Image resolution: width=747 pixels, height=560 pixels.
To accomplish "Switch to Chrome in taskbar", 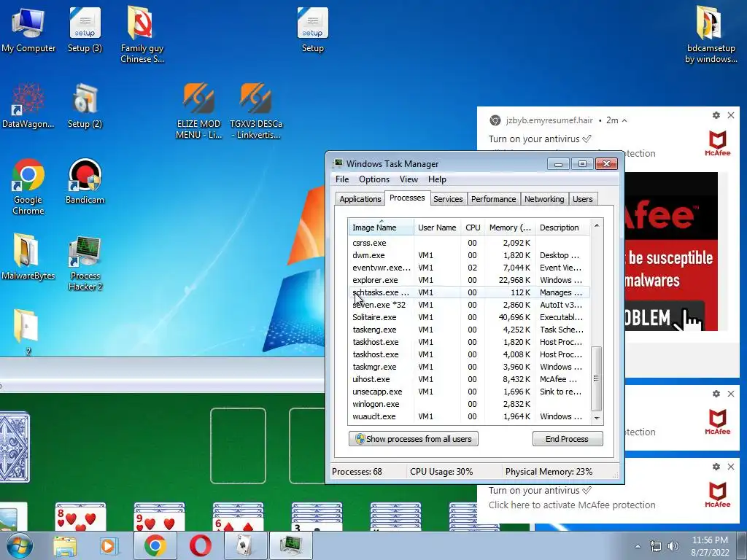I will [x=155, y=545].
